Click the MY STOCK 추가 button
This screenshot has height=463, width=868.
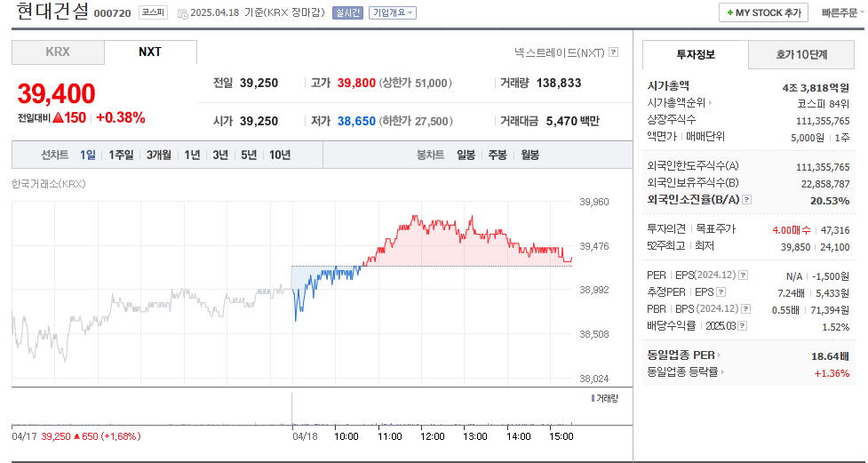click(763, 12)
